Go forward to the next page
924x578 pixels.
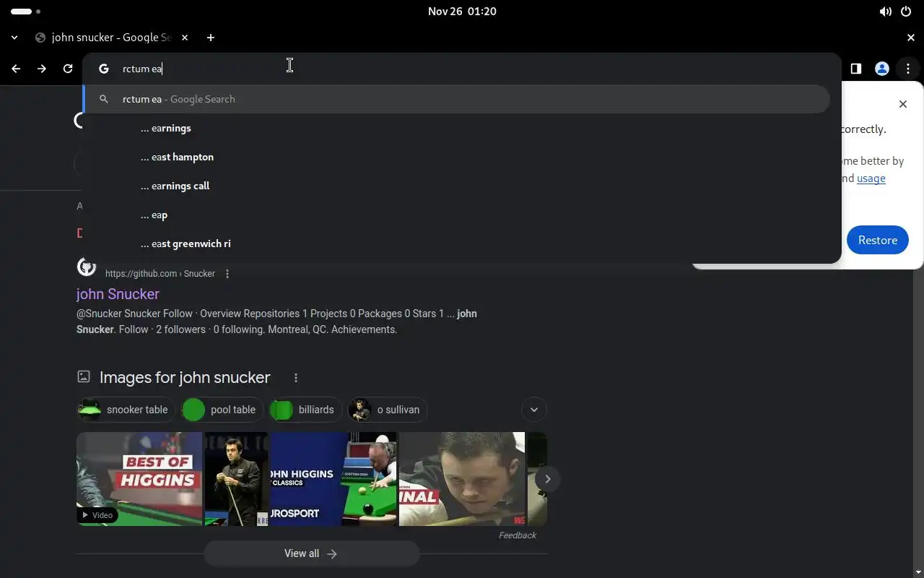(42, 69)
